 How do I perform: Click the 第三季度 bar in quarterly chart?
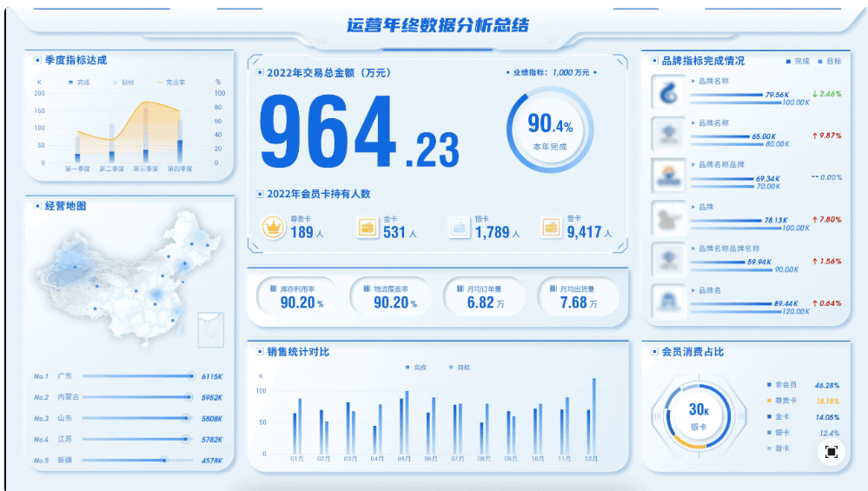point(146,135)
